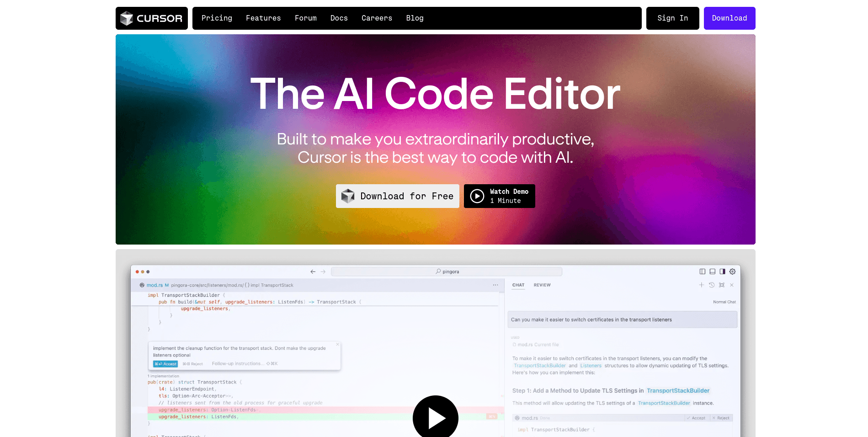Click the pingora search field
868x437 pixels.
point(447,272)
